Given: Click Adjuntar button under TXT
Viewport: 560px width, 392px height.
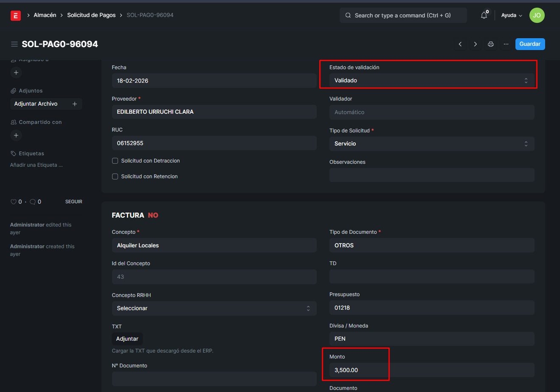Looking at the screenshot, I should (x=127, y=339).
